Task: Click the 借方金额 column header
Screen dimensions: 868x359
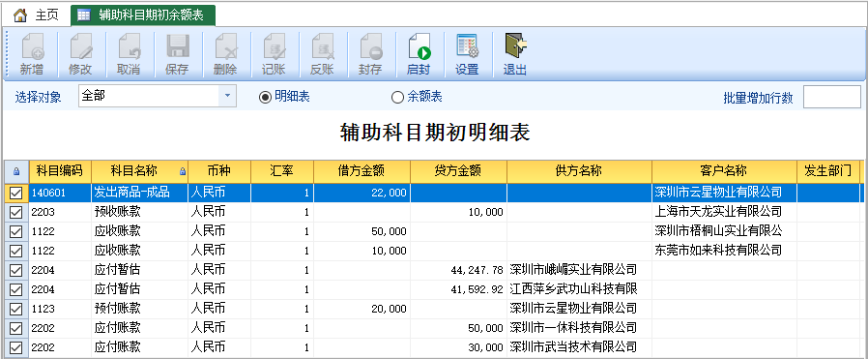Action: click(x=362, y=171)
